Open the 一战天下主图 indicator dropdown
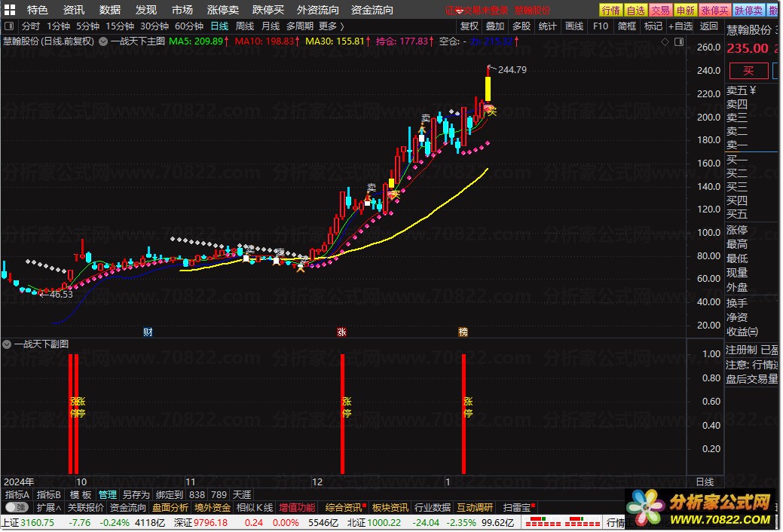 (x=103, y=41)
